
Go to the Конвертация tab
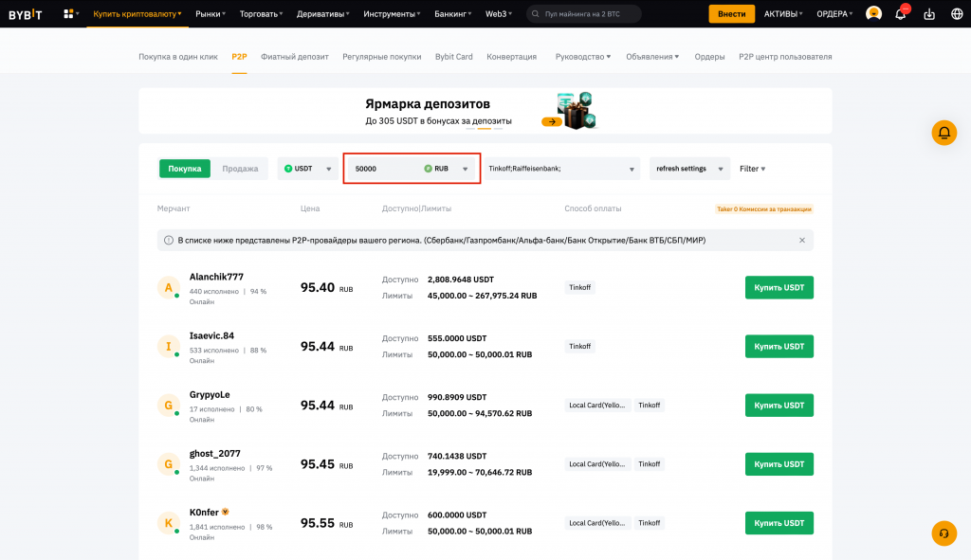pos(511,56)
